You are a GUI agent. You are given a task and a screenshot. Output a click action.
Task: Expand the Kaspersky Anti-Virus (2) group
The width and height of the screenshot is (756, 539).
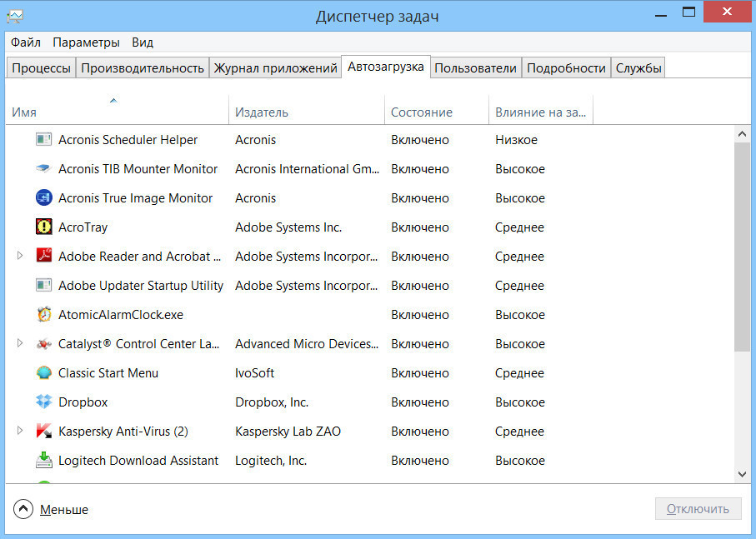tap(21, 432)
